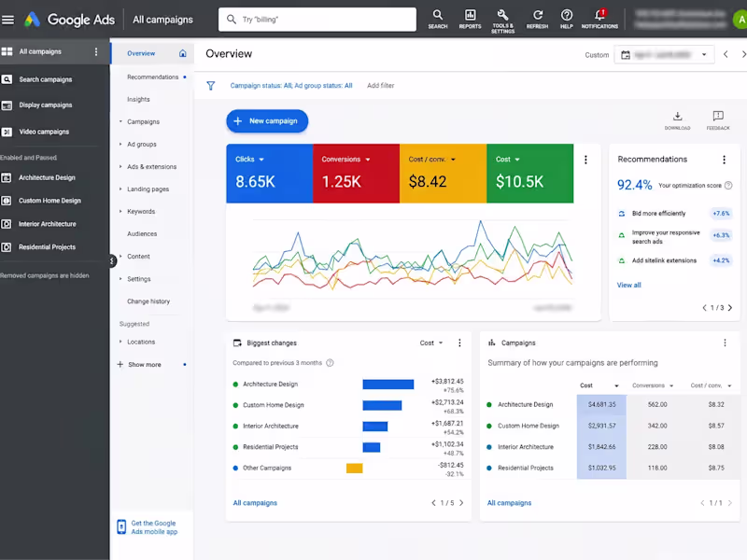Select Search campaigns in sidebar
The width and height of the screenshot is (747, 560).
click(46, 79)
